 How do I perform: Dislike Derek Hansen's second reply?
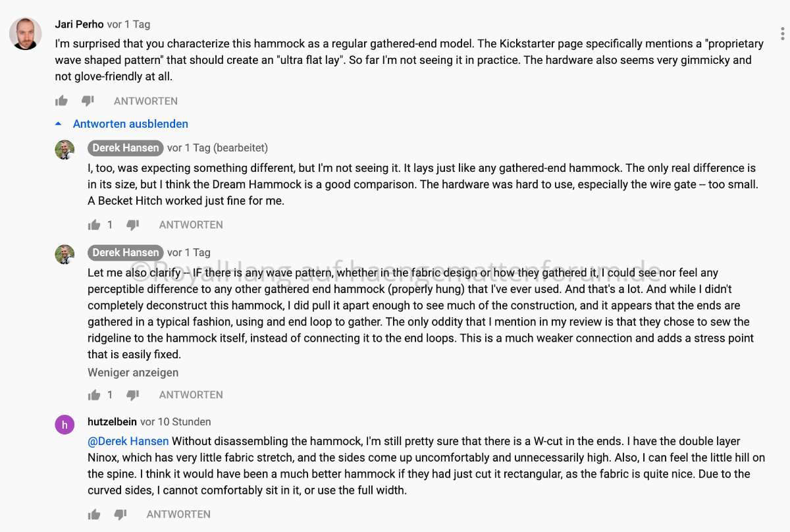[132, 394]
